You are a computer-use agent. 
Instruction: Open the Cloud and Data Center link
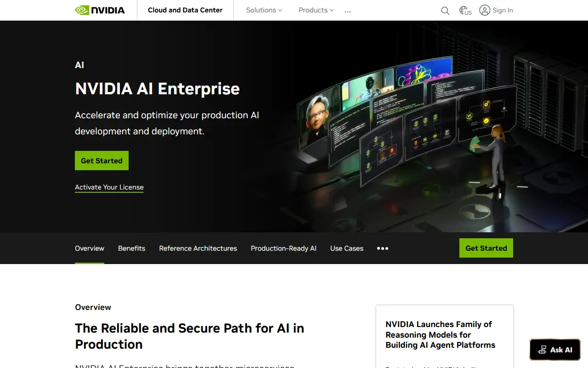coord(185,10)
